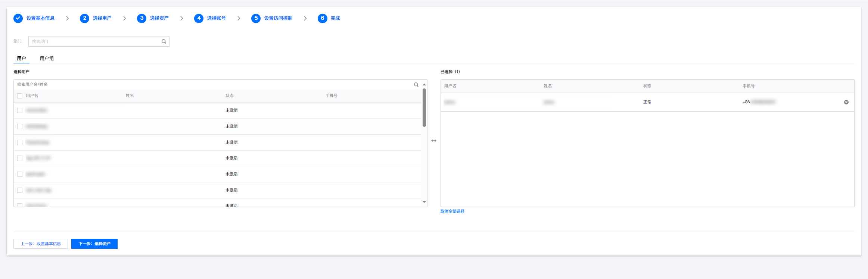Screen dimensions: 868x279
Task: Toggle the select-all checkbox in 用户名 header
Action: click(x=20, y=96)
